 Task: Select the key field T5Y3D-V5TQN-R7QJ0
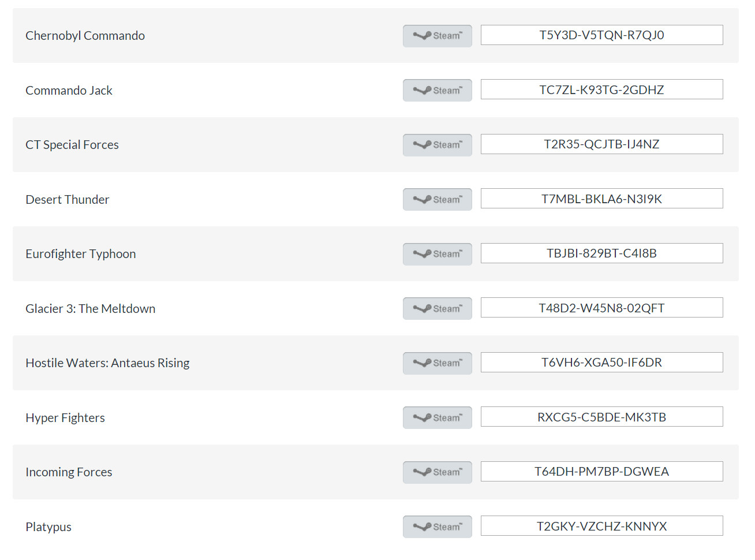pyautogui.click(x=601, y=35)
